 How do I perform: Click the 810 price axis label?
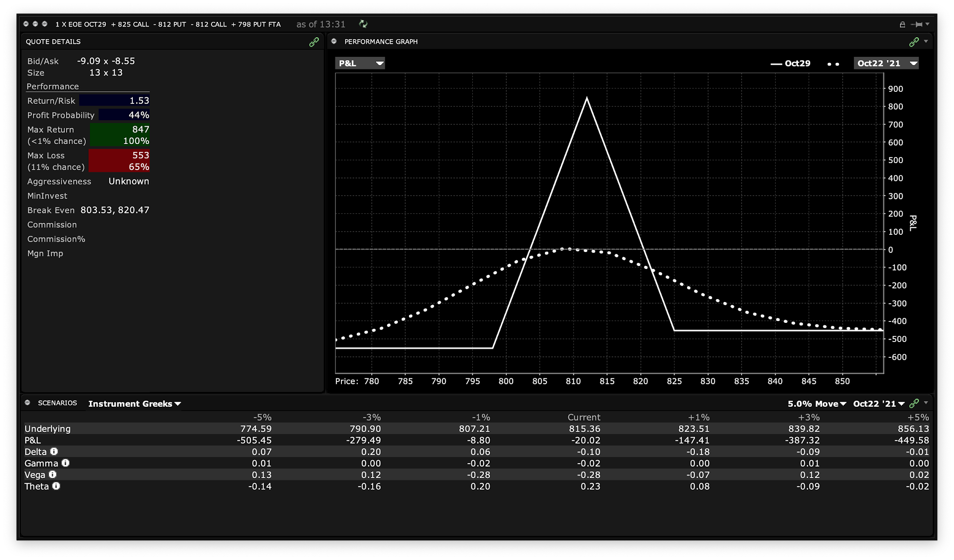click(x=573, y=381)
